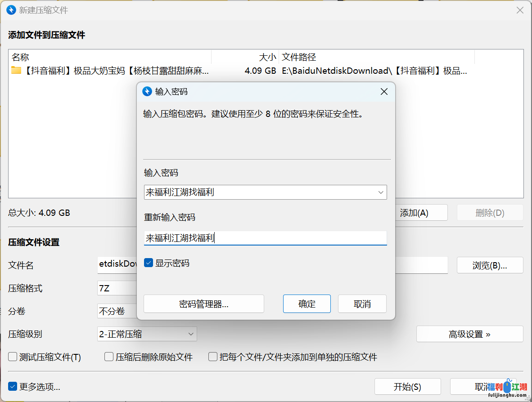Enable the 测试压缩文件 checkbox
This screenshot has width=532, height=402.
[x=12, y=357]
